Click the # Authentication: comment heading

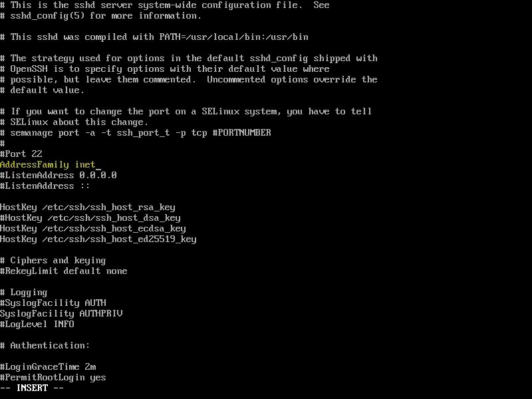coord(45,345)
